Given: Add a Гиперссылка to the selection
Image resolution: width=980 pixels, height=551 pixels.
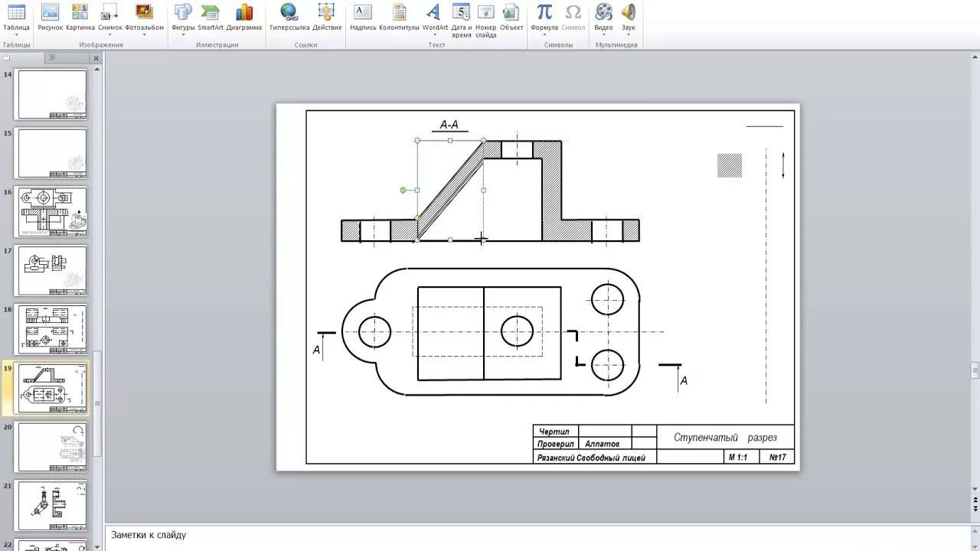Looking at the screenshot, I should (289, 18).
